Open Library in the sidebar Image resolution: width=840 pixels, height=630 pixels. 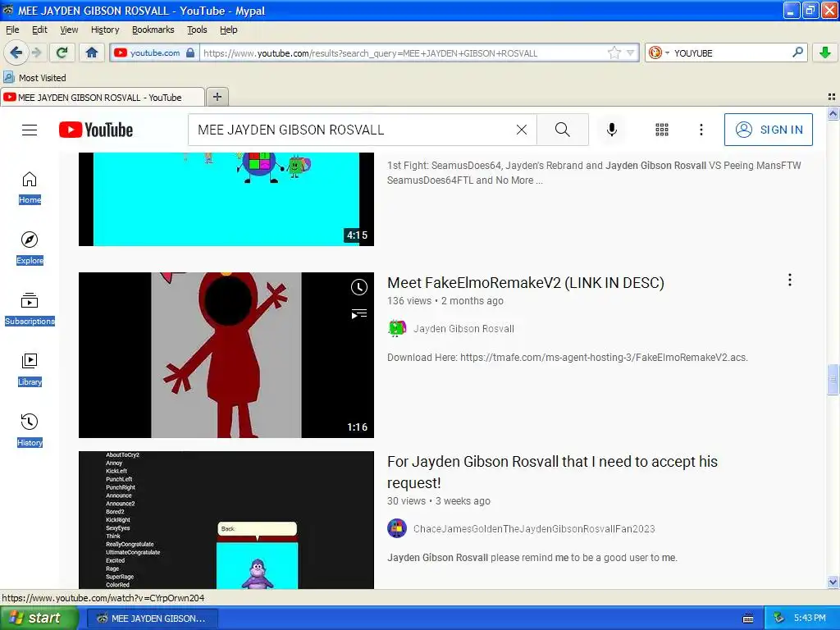click(x=30, y=370)
